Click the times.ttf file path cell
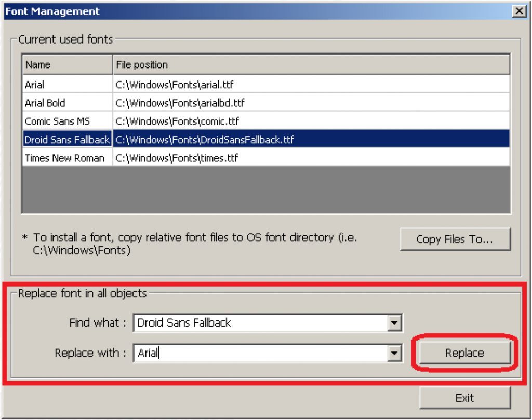532x420 pixels. coord(311,158)
